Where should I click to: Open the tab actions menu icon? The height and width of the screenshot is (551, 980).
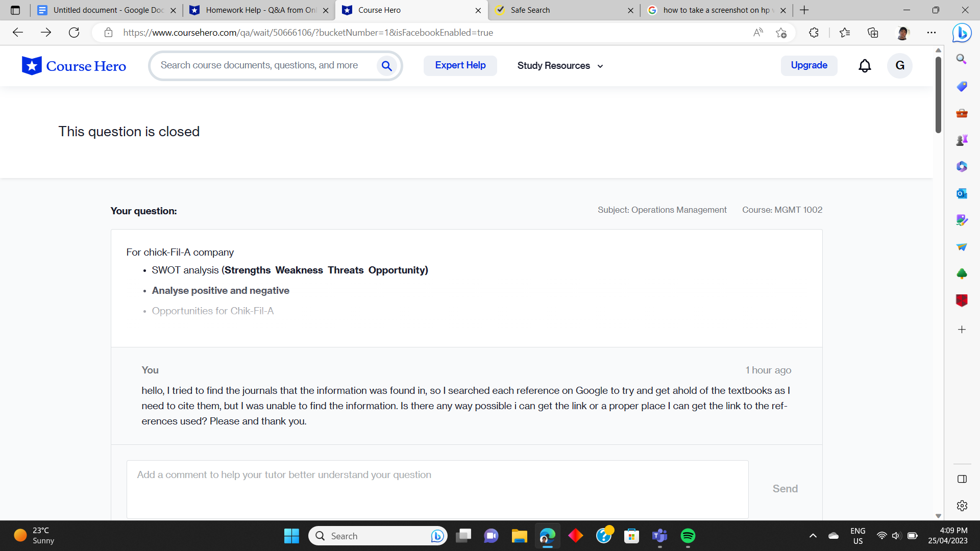[x=15, y=10]
